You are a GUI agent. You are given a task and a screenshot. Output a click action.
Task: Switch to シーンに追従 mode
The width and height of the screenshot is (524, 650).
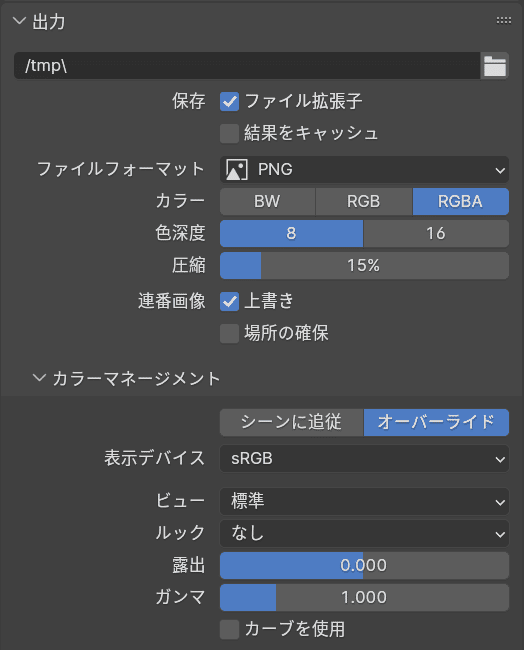(x=291, y=422)
